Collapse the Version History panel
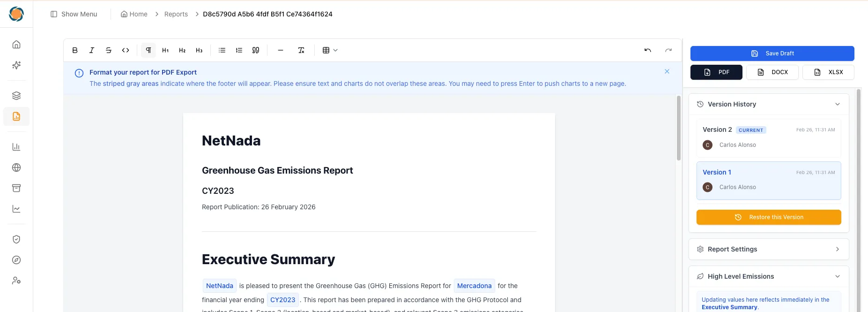Image resolution: width=868 pixels, height=312 pixels. coord(769,104)
